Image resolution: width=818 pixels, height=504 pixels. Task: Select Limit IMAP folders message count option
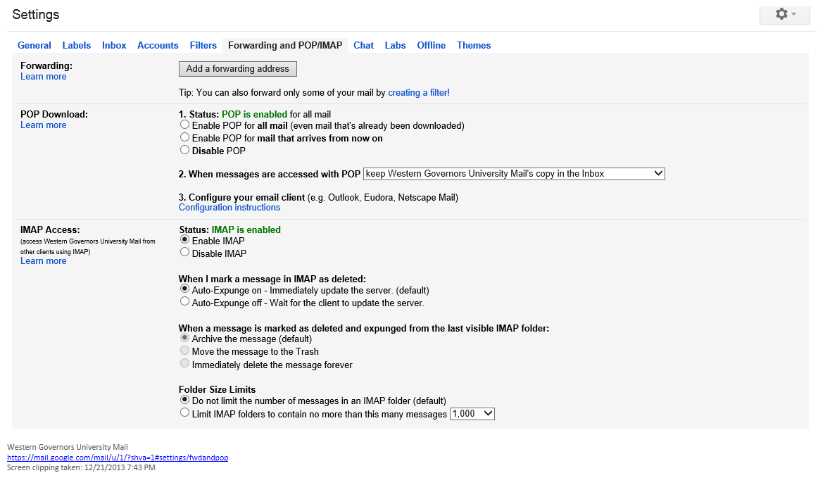pos(184,413)
